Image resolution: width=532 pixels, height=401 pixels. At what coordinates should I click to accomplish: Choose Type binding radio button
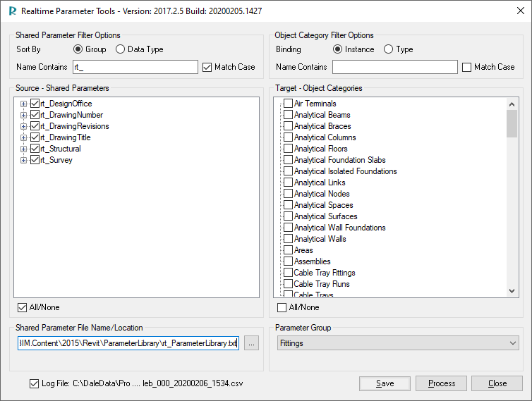click(389, 49)
